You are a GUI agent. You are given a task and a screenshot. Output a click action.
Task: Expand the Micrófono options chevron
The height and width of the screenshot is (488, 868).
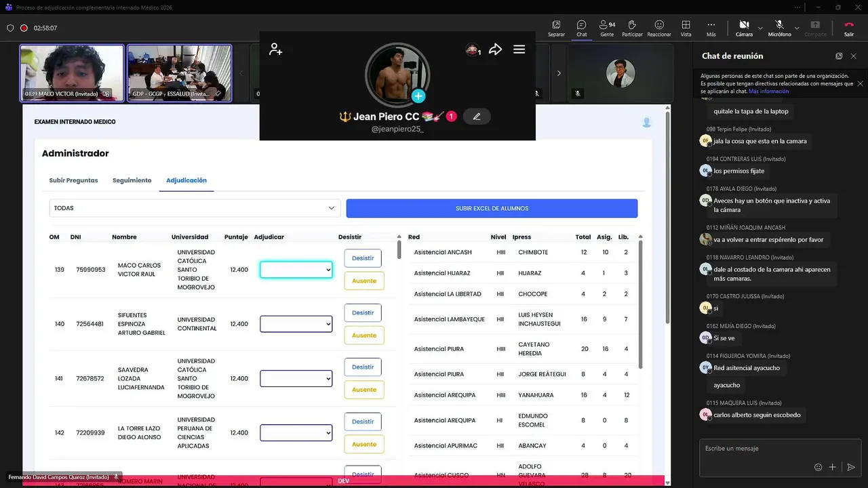click(797, 28)
